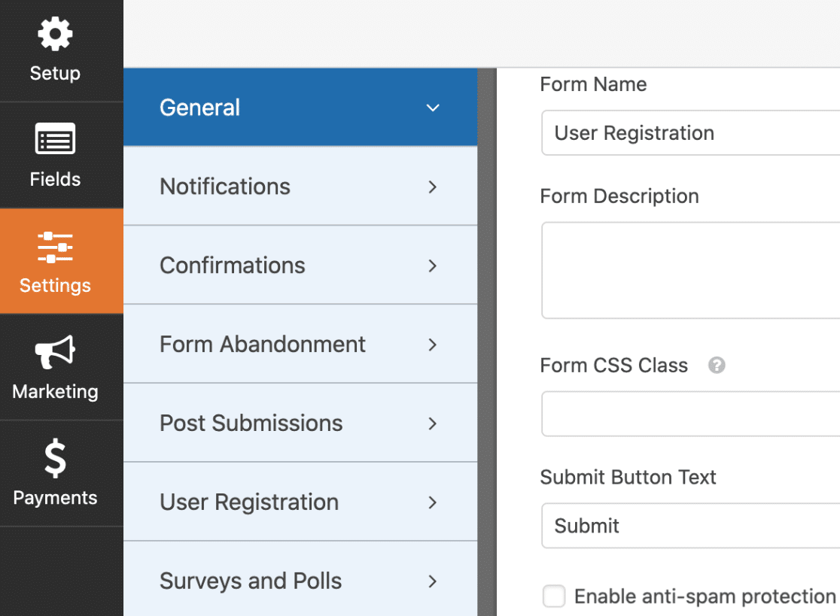840x616 pixels.
Task: Focus the Form CSS Class input
Action: click(x=690, y=414)
